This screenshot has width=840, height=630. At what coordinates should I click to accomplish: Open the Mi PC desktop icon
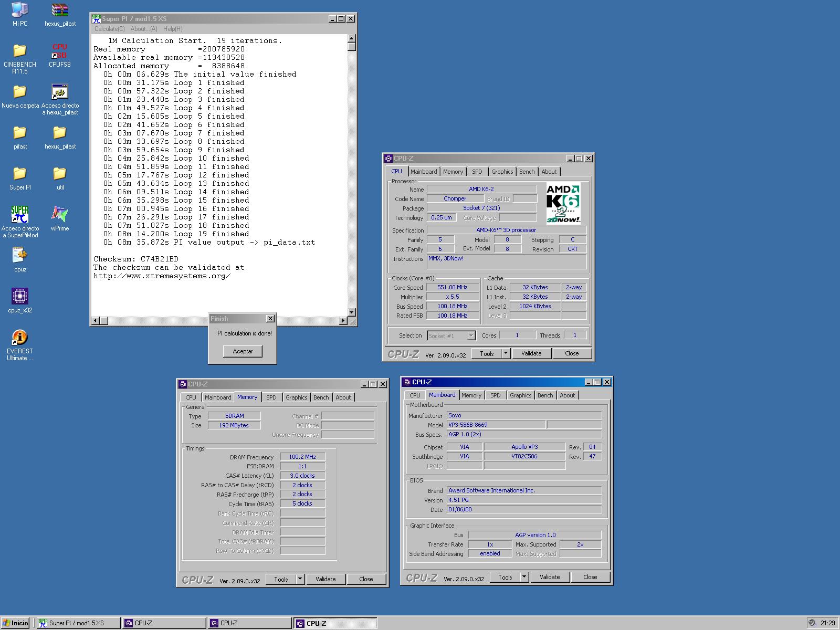coord(20,10)
